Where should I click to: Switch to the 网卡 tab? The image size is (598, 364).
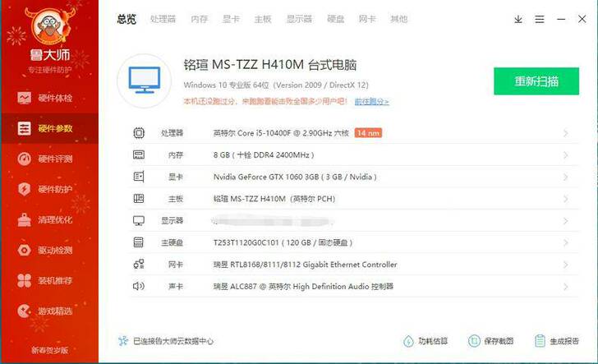pyautogui.click(x=367, y=19)
